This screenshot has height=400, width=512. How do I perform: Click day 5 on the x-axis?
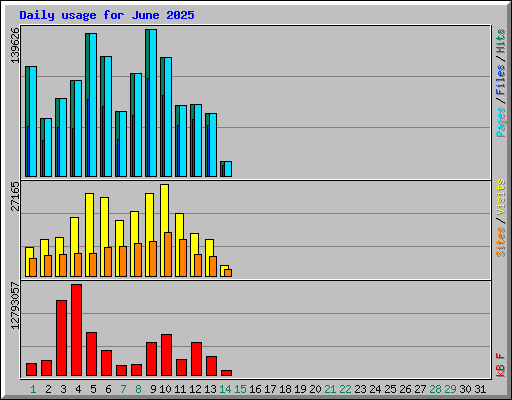(93, 389)
